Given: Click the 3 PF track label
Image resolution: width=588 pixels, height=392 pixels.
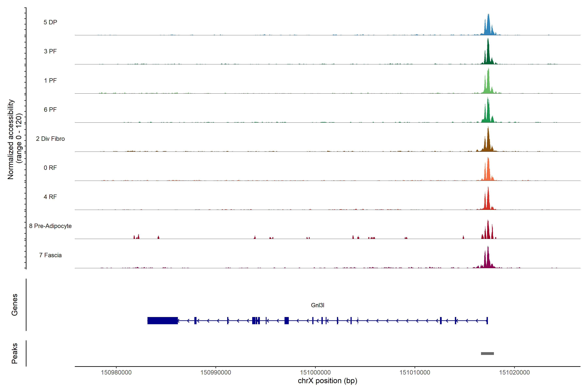Looking at the screenshot, I should tap(50, 51).
